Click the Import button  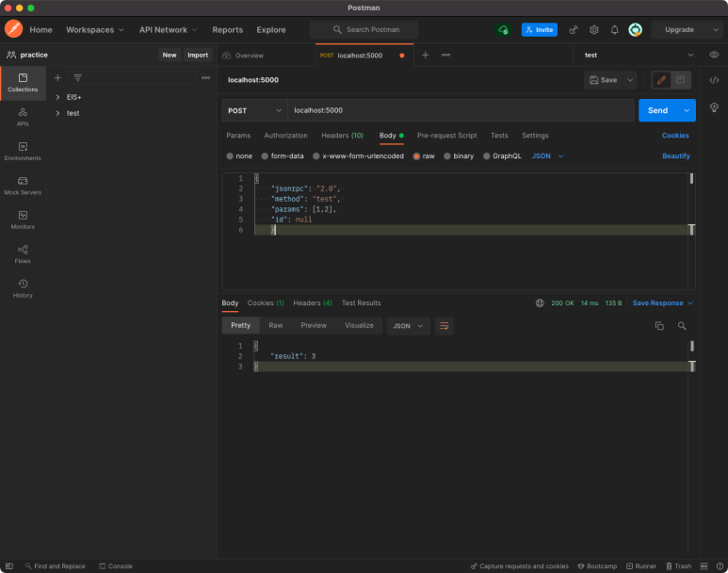198,55
